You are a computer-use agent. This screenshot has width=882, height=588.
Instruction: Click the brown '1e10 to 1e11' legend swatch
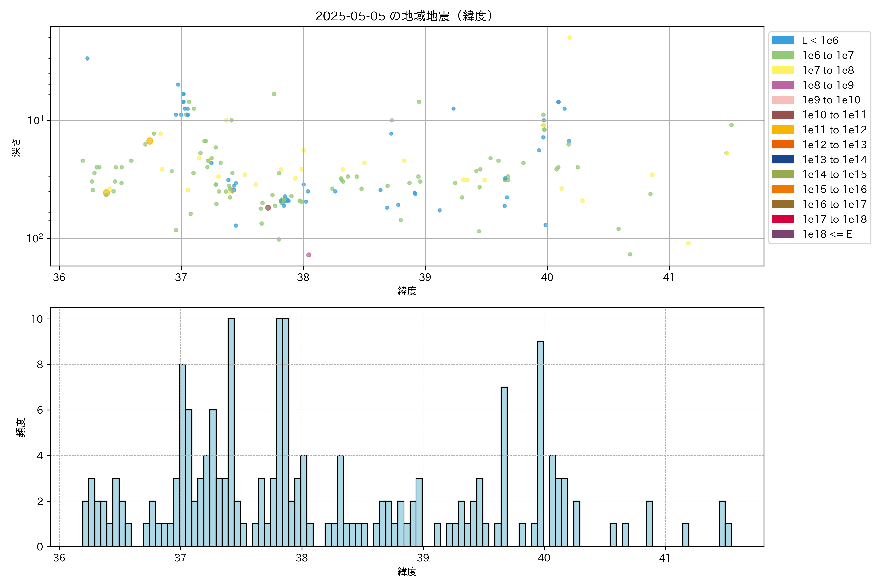tap(783, 115)
